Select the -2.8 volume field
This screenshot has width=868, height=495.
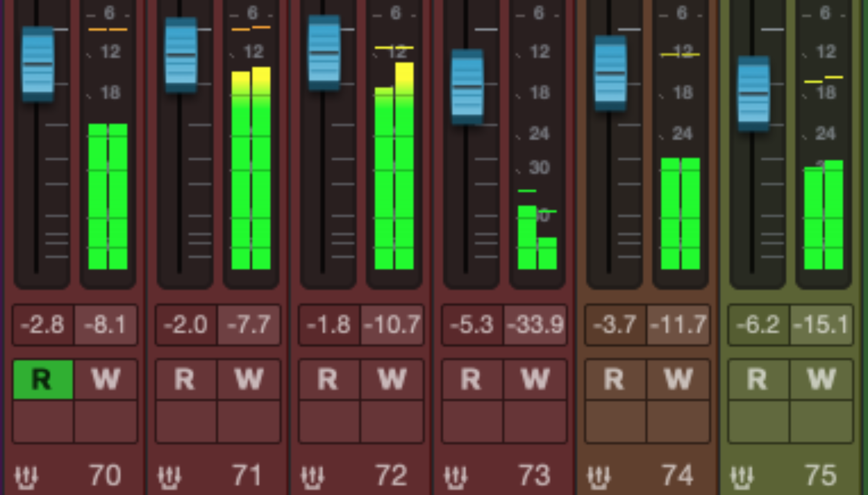(43, 325)
